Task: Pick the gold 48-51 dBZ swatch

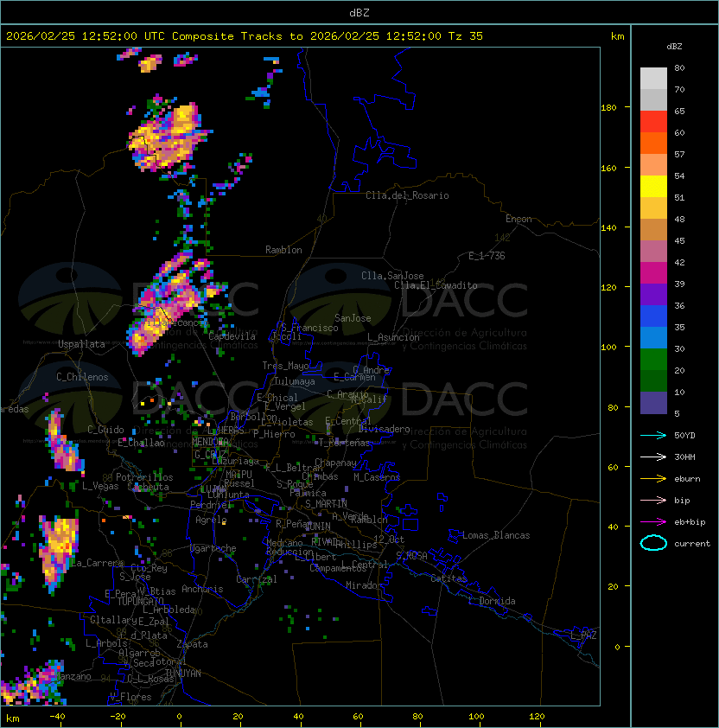Action: point(653,208)
